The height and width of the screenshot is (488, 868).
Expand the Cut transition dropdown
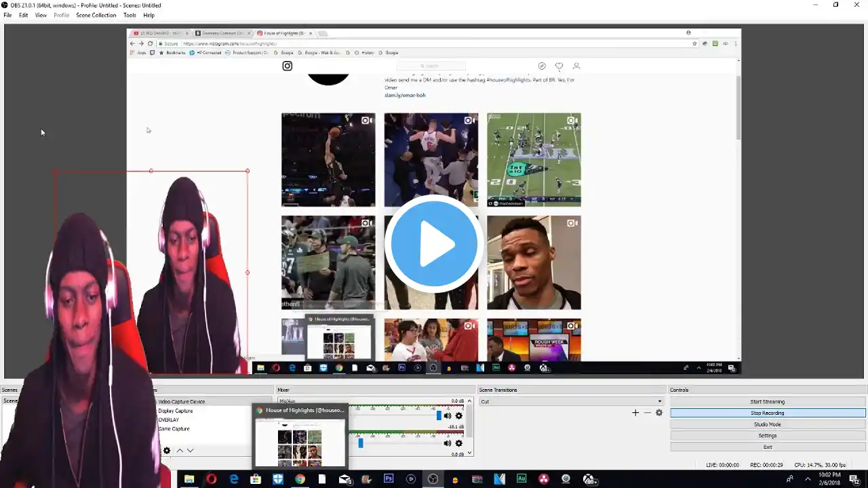point(659,401)
